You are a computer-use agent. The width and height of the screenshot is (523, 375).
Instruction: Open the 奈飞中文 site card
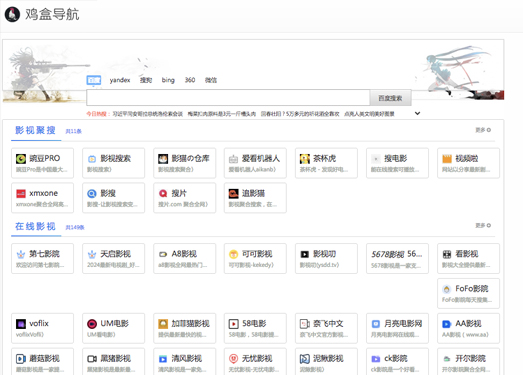(326, 328)
